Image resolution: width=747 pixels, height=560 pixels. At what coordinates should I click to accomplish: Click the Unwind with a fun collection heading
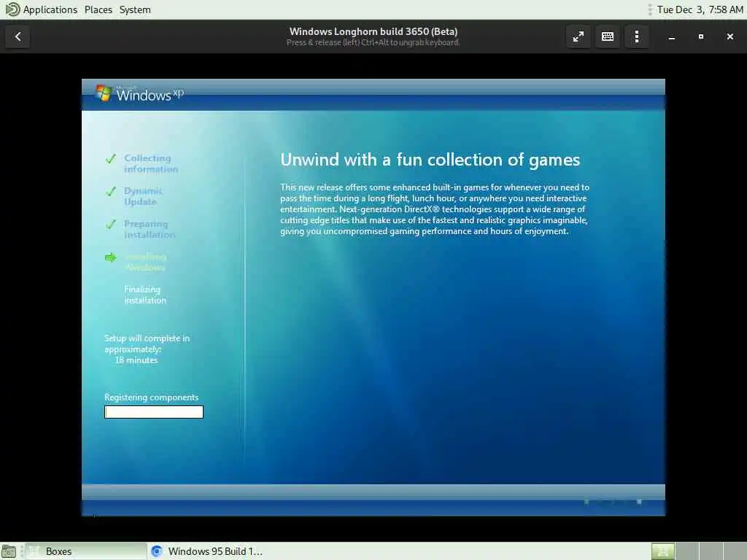(x=430, y=160)
